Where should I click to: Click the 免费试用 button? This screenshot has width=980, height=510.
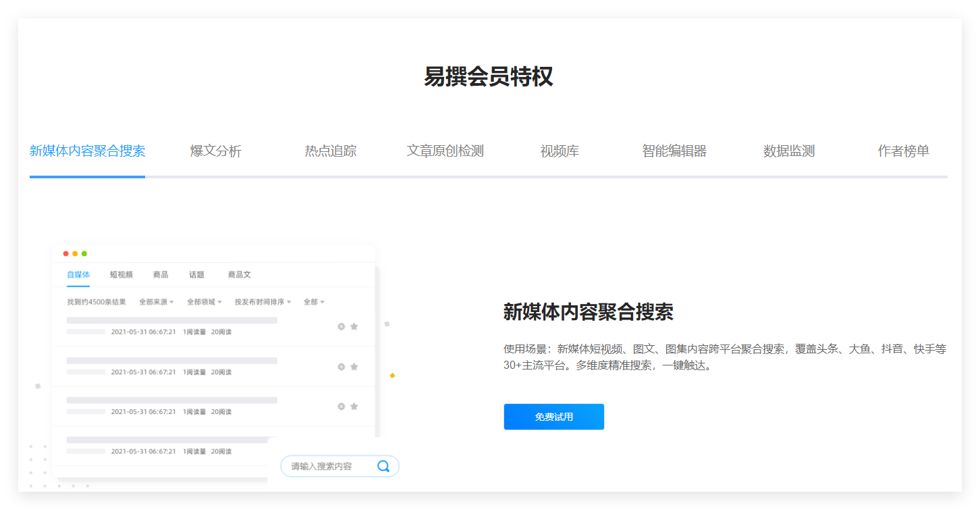[x=553, y=417]
